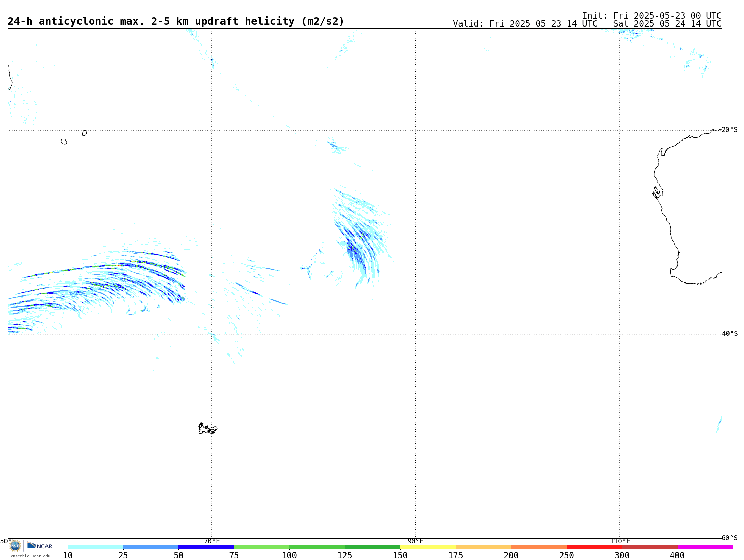This screenshot has width=744, height=560.
Task: Click the light green 75-100 color swatch
Action: [x=262, y=547]
